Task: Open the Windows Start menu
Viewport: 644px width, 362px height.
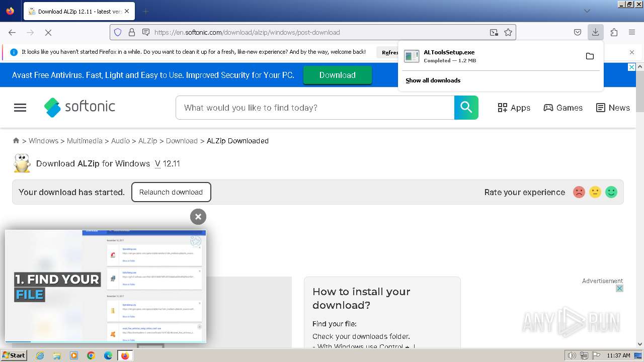Action: pyautogui.click(x=14, y=355)
